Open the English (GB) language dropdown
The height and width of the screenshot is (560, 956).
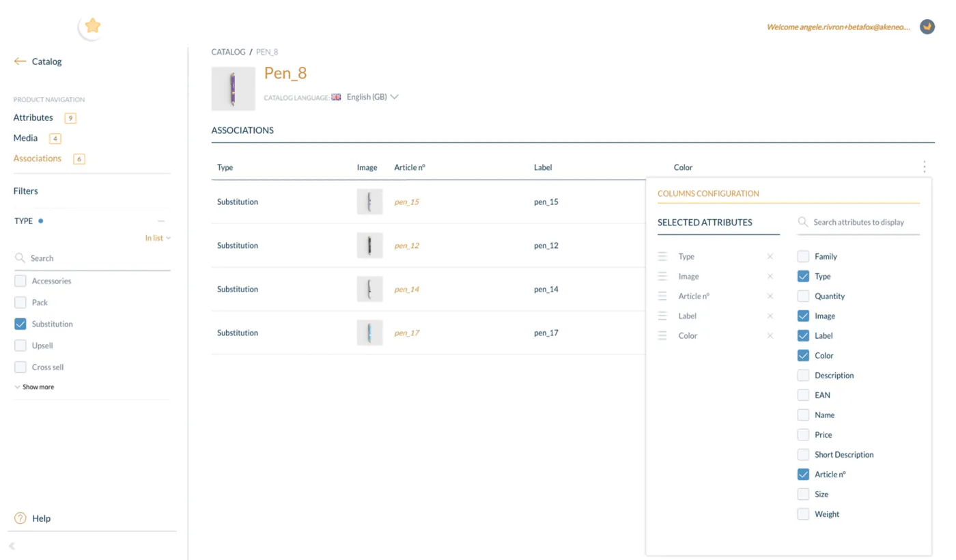point(372,97)
